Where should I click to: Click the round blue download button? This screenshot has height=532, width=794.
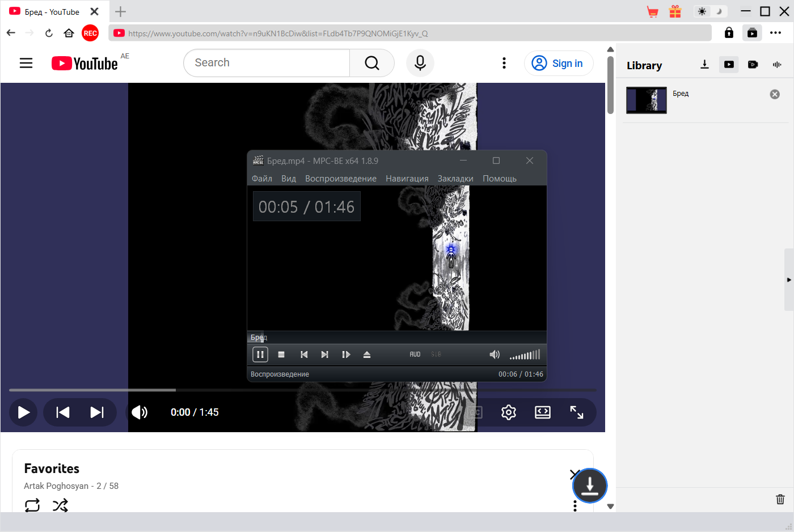pos(590,485)
